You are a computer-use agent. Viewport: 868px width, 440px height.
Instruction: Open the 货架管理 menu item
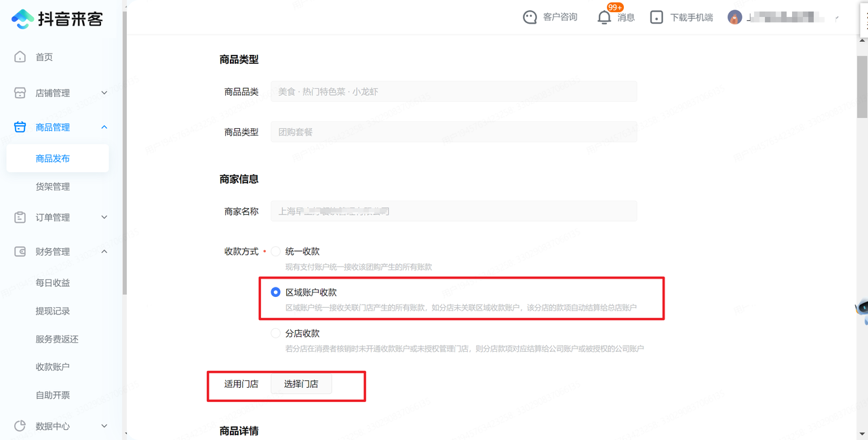(53, 186)
